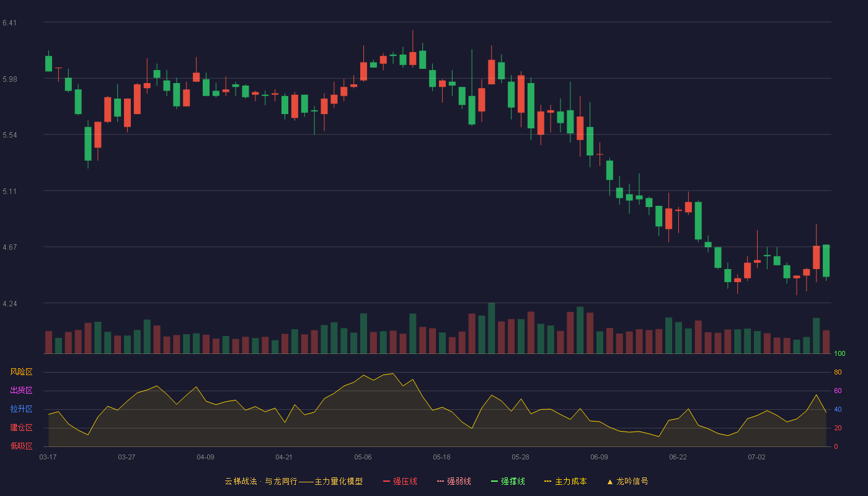This screenshot has height=496, width=868.
Task: Toggle the 强弱线 legend series
Action: coord(454,481)
